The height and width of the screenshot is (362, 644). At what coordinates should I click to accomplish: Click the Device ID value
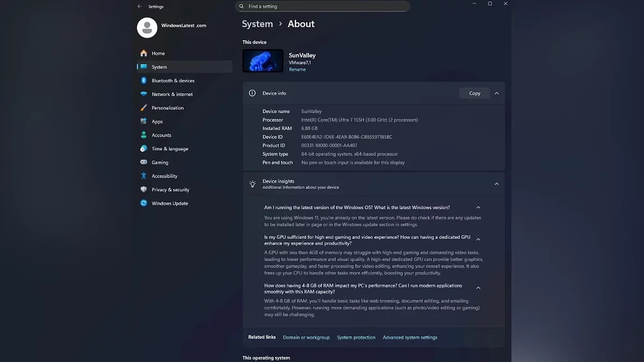(x=347, y=137)
